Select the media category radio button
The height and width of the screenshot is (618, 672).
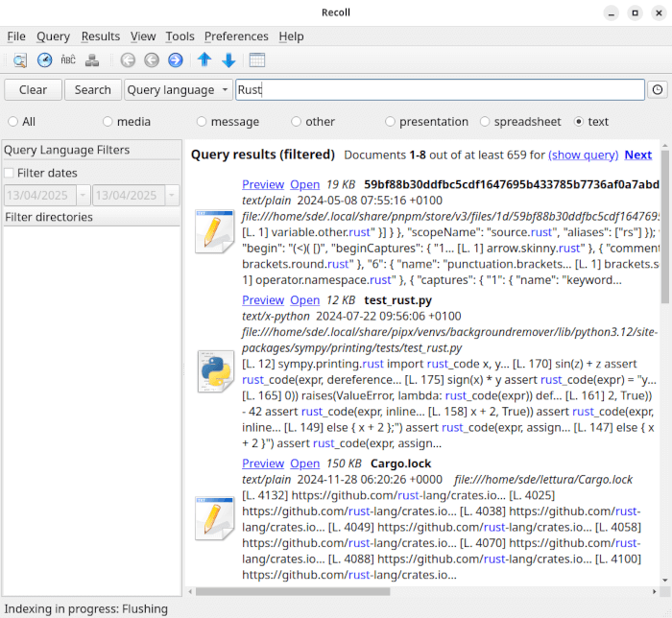tap(108, 122)
